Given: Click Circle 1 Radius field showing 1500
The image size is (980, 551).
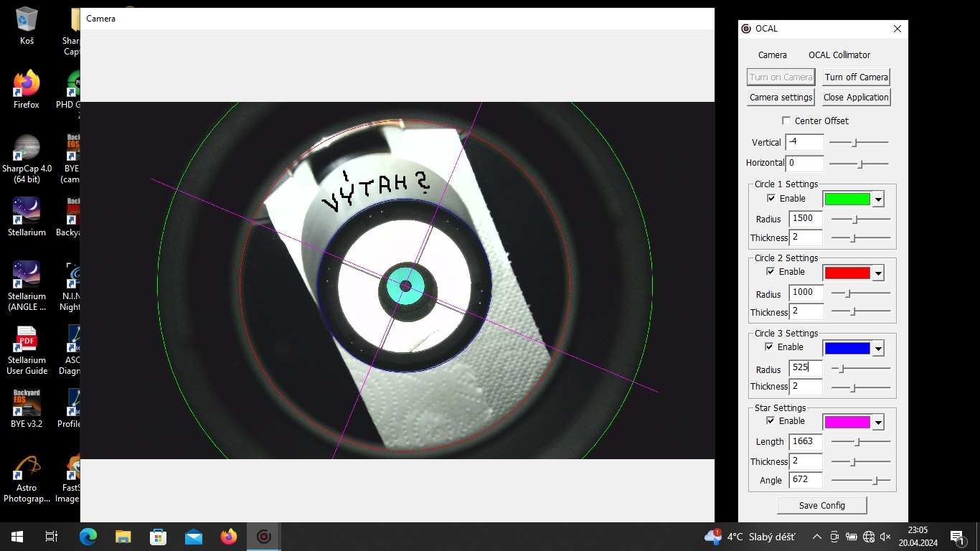Looking at the screenshot, I should [806, 218].
